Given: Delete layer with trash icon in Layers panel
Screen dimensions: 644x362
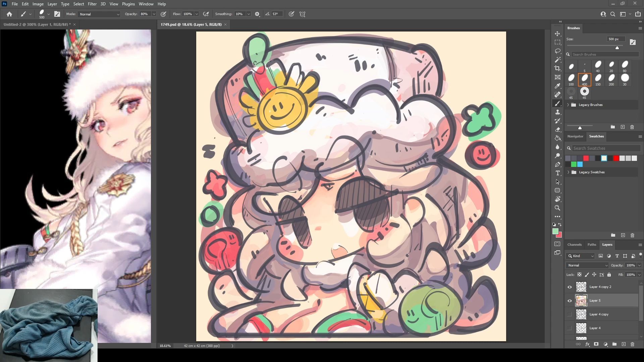Looking at the screenshot, I should (633, 344).
